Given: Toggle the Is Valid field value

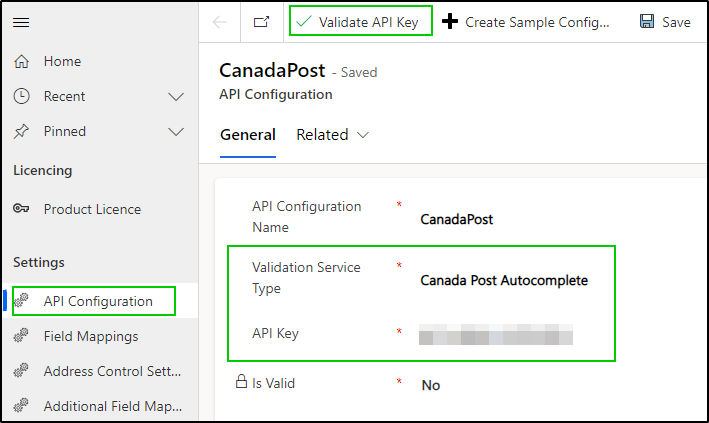Looking at the screenshot, I should tap(431, 385).
